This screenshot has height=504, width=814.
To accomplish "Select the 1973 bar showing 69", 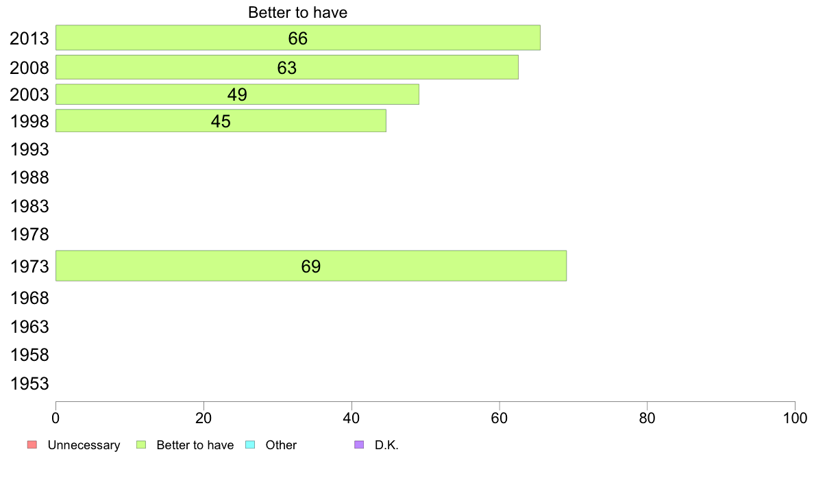I will click(x=311, y=266).
